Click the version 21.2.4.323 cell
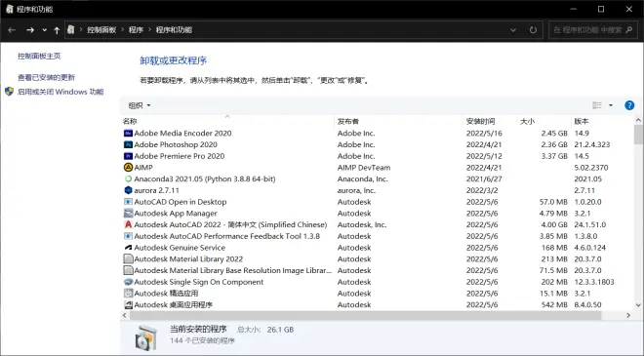The height and width of the screenshot is (356, 644). pyautogui.click(x=592, y=144)
